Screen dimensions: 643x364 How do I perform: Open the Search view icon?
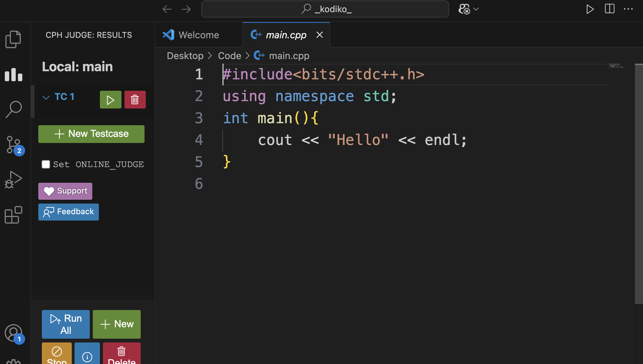tap(14, 109)
